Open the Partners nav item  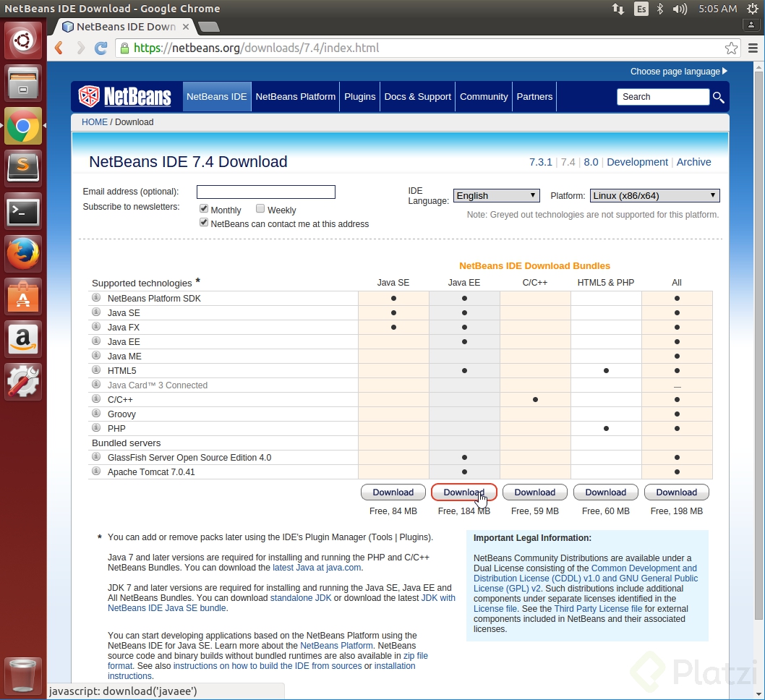click(535, 97)
